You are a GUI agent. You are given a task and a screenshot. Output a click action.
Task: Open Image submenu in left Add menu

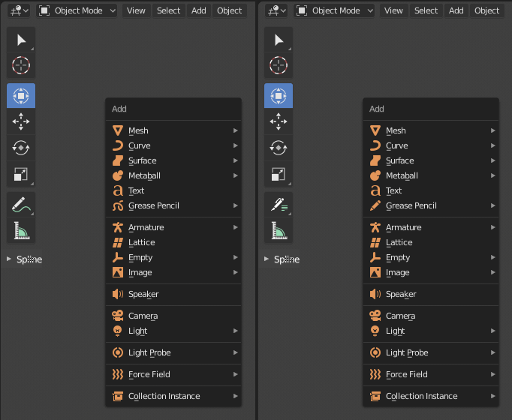pos(173,272)
